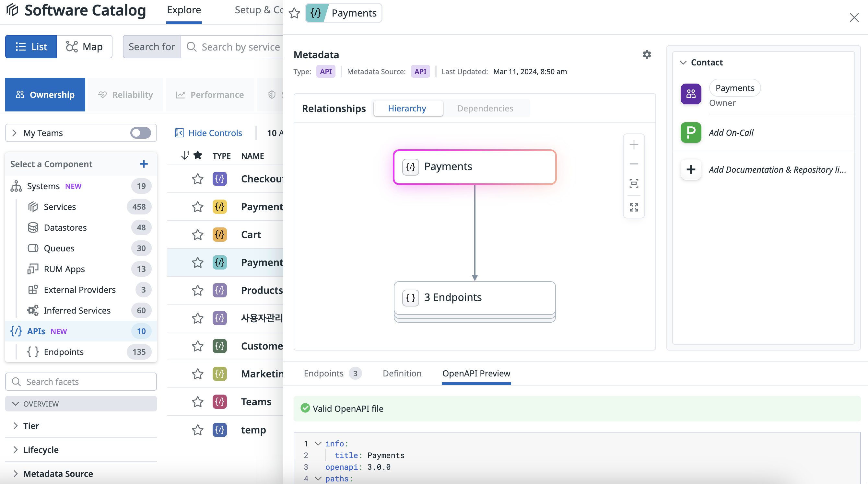Screen dimensions: 868x484
Task: Click star column header to sort favorites
Action: click(x=198, y=155)
